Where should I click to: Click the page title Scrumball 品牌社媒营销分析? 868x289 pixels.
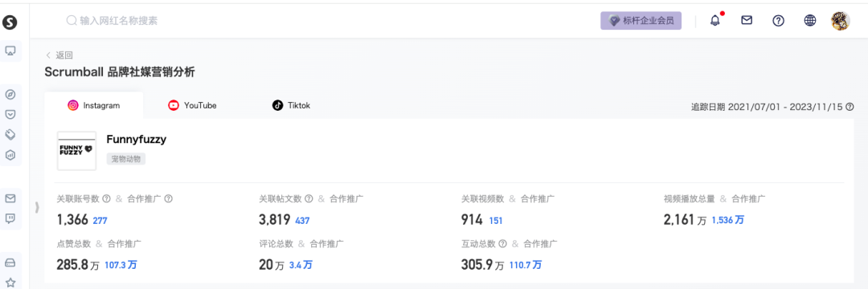tap(120, 71)
